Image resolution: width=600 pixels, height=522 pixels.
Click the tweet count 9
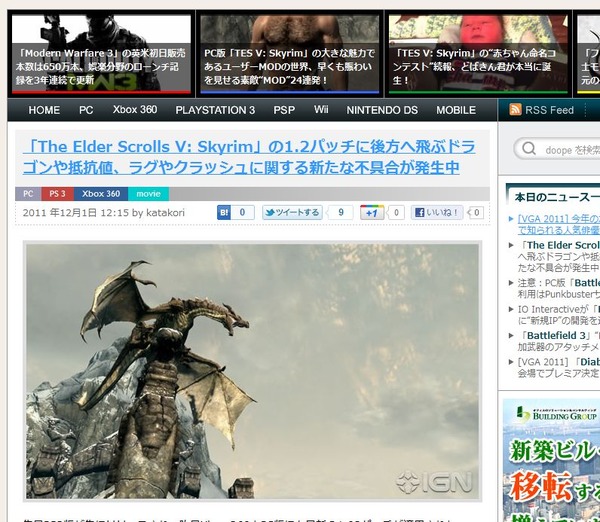pos(341,212)
